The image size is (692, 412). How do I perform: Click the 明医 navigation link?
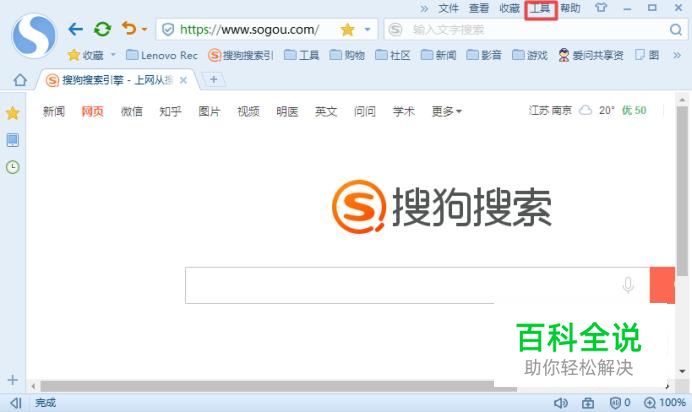click(x=287, y=111)
